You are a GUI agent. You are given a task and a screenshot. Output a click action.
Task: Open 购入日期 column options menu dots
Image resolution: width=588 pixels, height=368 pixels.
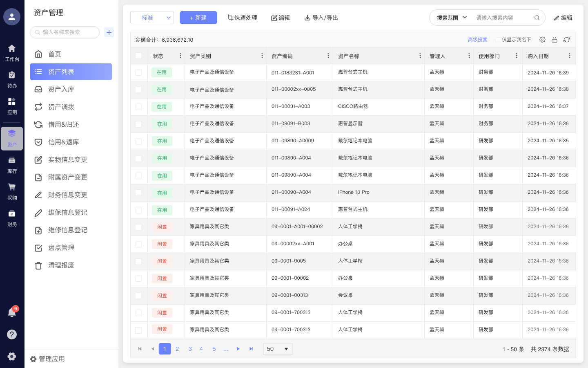(570, 56)
